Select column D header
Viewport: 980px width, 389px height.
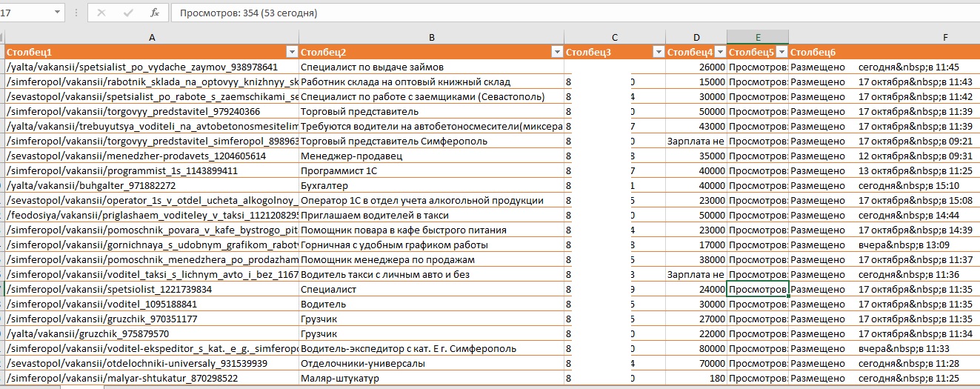[696, 37]
